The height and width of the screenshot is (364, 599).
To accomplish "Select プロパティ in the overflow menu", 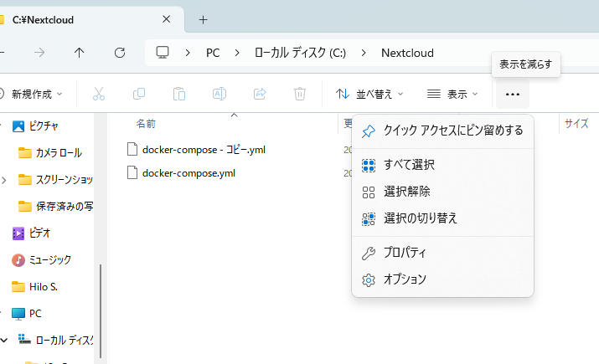I will coord(405,253).
